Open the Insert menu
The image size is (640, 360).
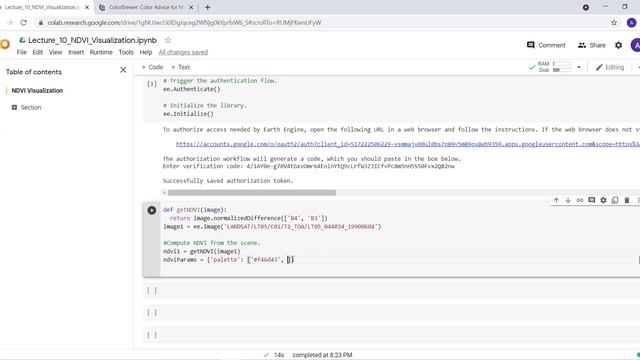pyautogui.click(x=76, y=52)
